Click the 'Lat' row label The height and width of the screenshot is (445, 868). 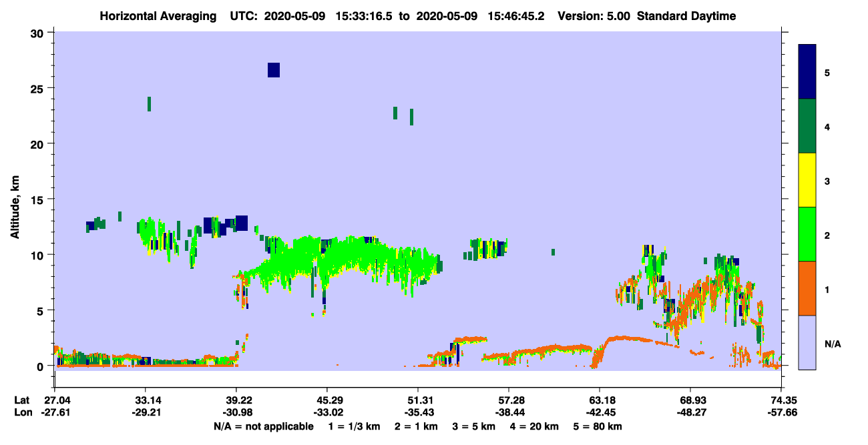(21, 400)
